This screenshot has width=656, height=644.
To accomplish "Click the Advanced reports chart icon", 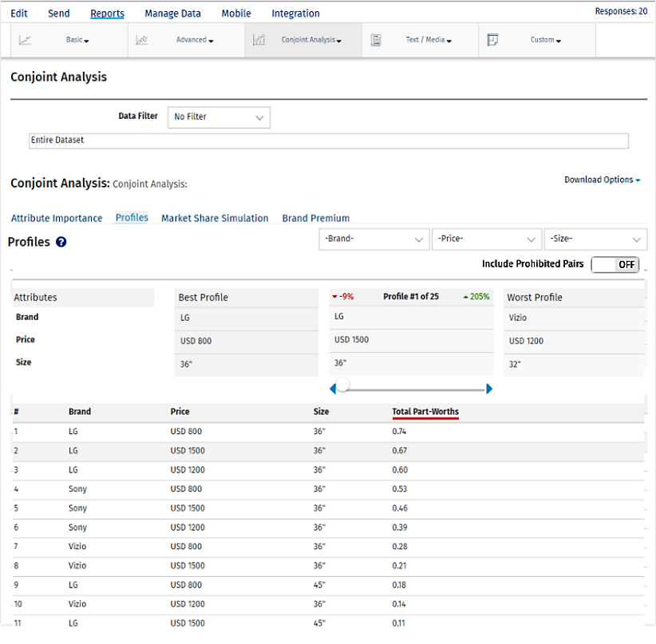I will tap(142, 40).
